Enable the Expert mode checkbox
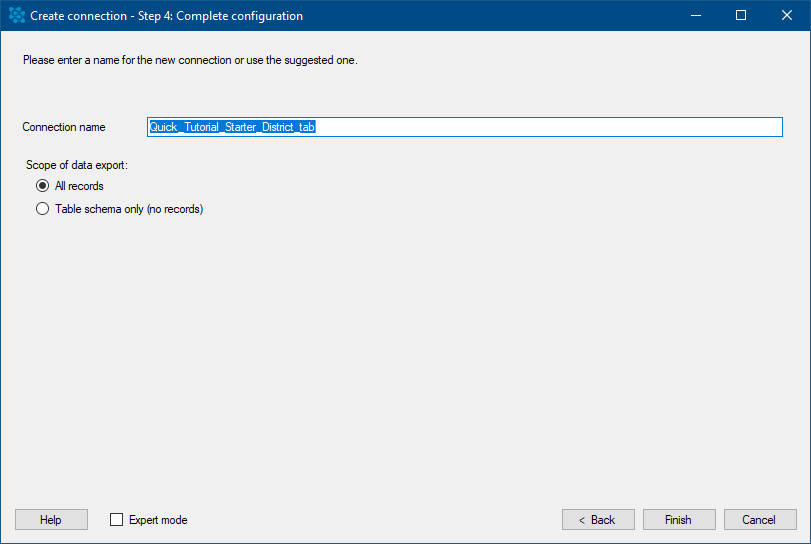This screenshot has height=544, width=811. (116, 520)
